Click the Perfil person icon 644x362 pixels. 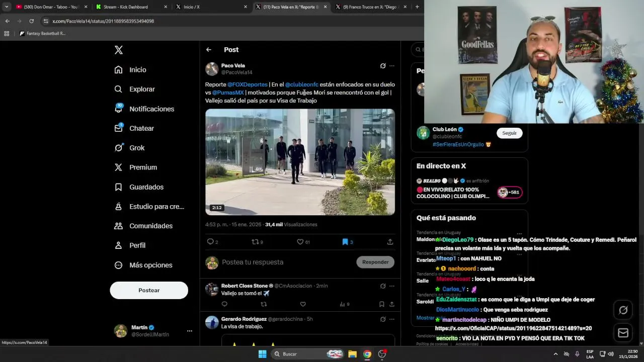coord(118,245)
